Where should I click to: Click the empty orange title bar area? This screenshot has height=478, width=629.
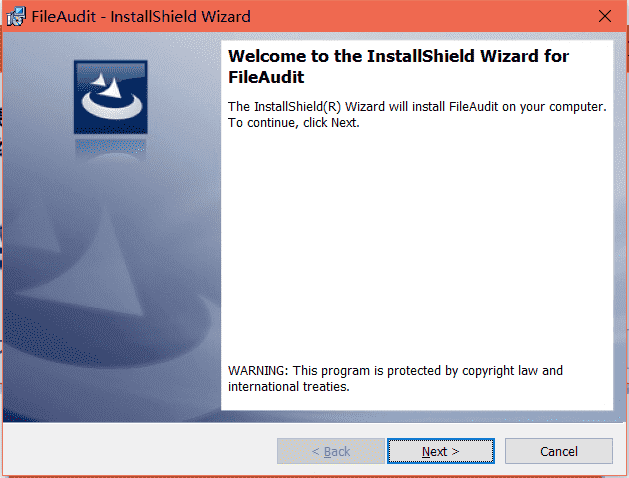coord(421,16)
